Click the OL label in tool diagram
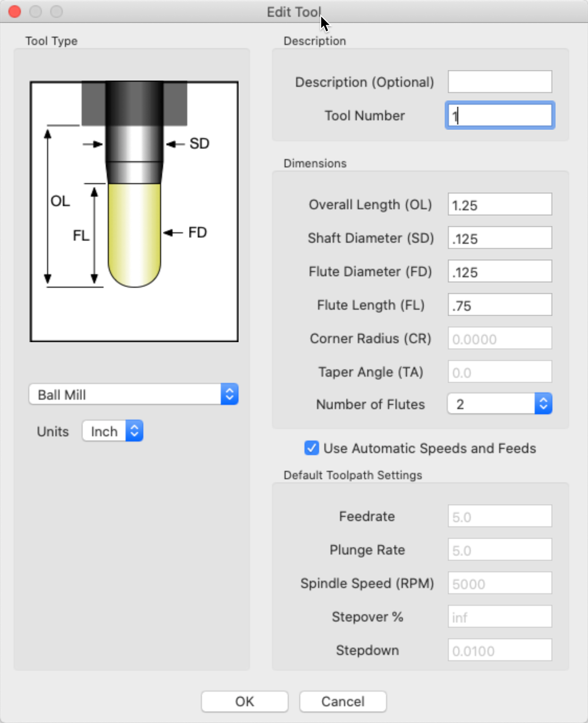This screenshot has width=588, height=723. [60, 201]
